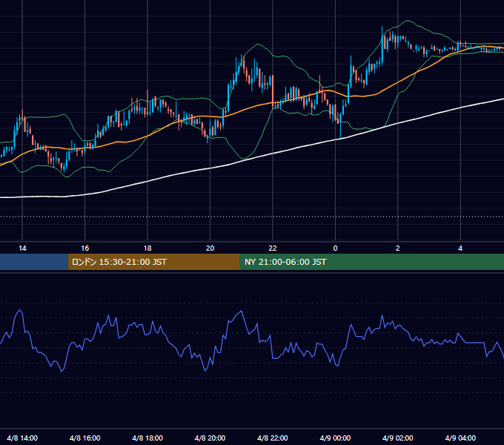Click the NY 21:00-06:00 JST session bar
This screenshot has height=445, width=504.
372,262
